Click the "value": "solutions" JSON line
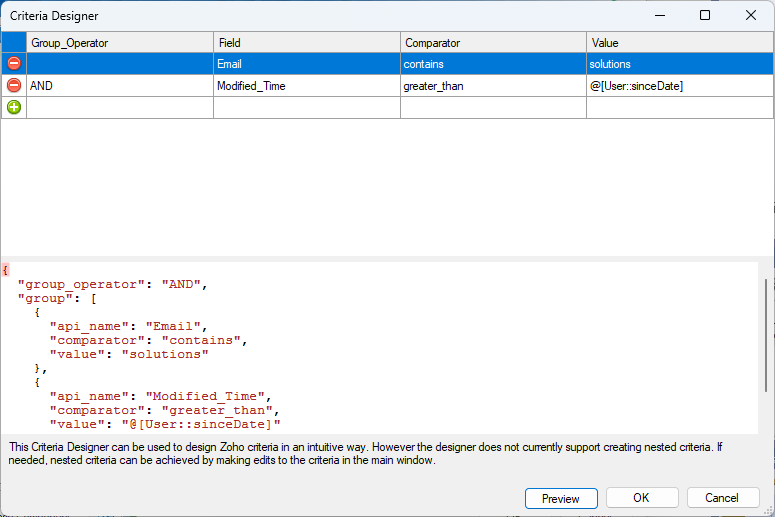This screenshot has height=517, width=775. click(129, 354)
